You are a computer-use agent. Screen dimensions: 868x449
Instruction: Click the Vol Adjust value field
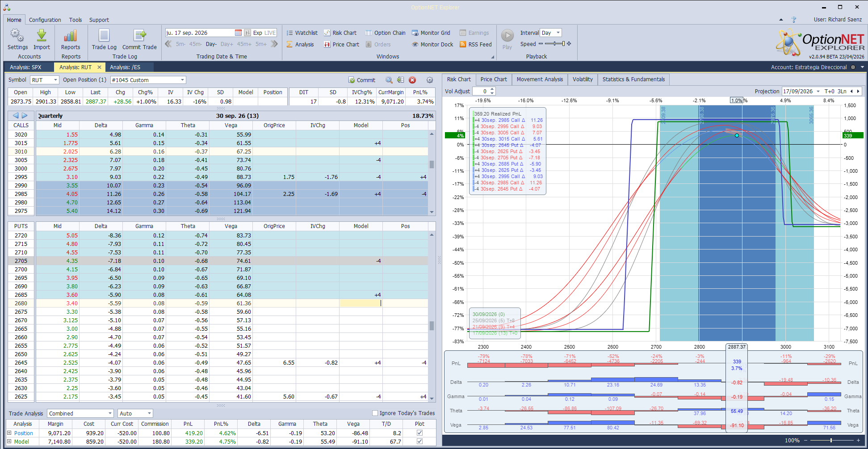pyautogui.click(x=480, y=91)
